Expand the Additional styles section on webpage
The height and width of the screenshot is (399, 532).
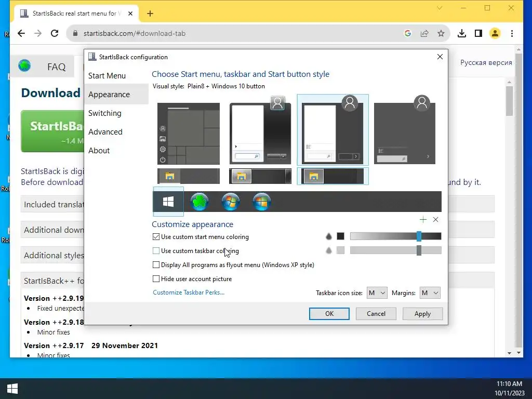coord(54,255)
